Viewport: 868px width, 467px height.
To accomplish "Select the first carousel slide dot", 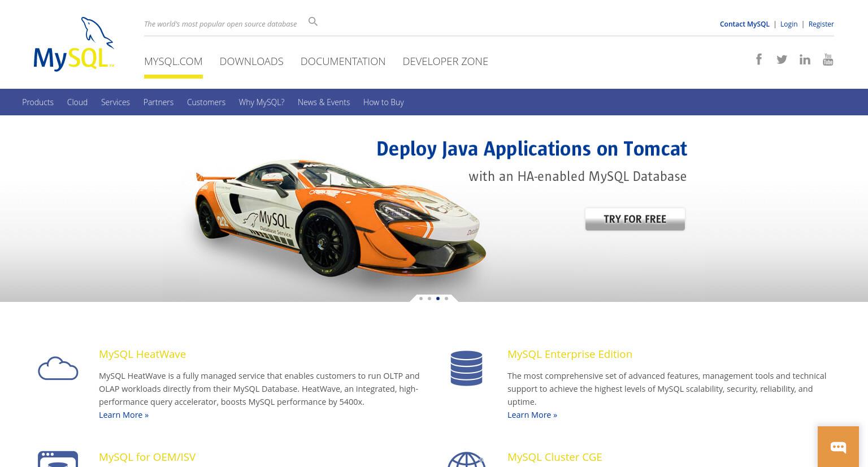I will tap(421, 299).
